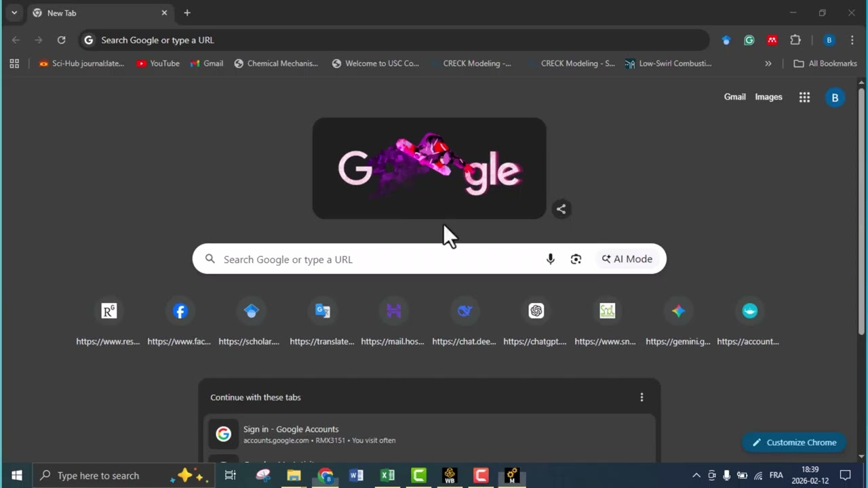Screen dimensions: 868x488
Task: Open the CRECK Modeling - S... bookmark
Action: click(571, 63)
